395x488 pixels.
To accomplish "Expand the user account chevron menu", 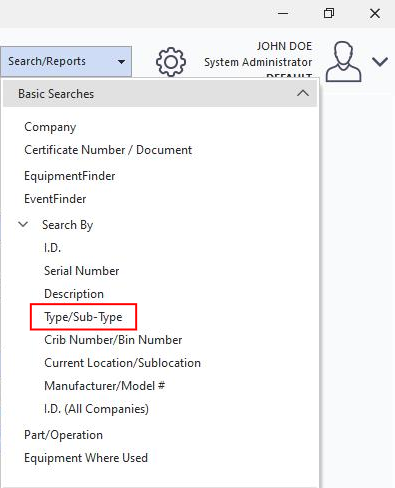I will pyautogui.click(x=380, y=62).
